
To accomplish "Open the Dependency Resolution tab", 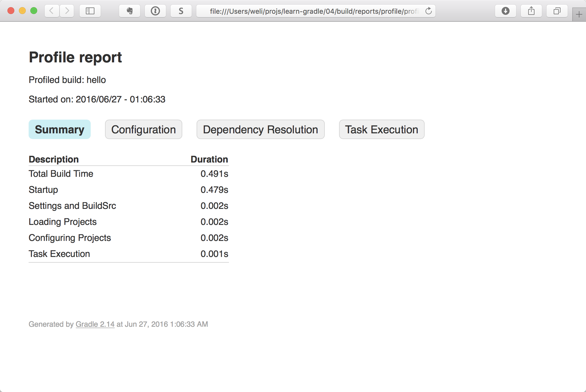I will click(260, 130).
